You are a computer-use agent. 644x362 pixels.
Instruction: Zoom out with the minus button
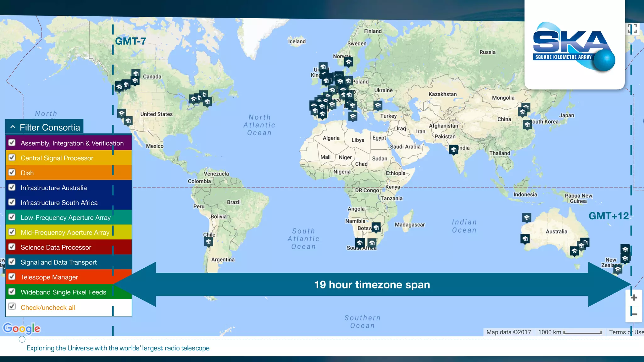pos(634,314)
